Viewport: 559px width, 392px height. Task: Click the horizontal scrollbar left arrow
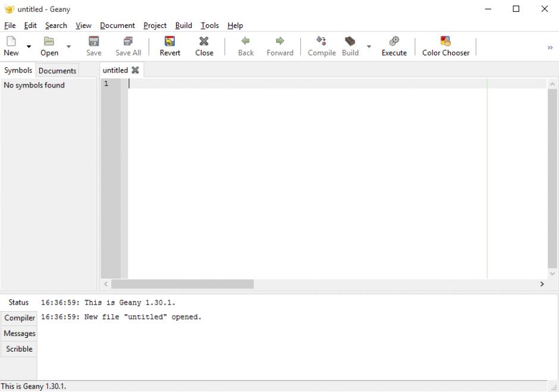pos(106,284)
